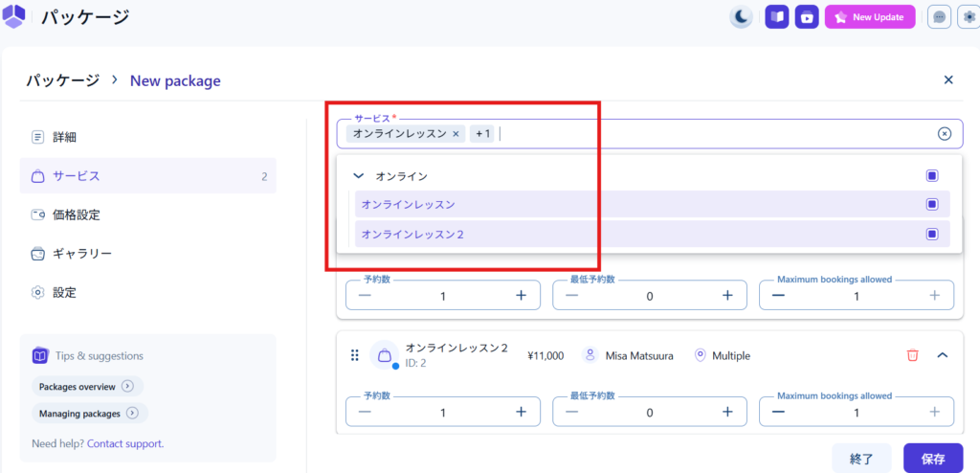Screen dimensions: 980x473
Task: Open the 価格設定 section
Action: tap(77, 214)
